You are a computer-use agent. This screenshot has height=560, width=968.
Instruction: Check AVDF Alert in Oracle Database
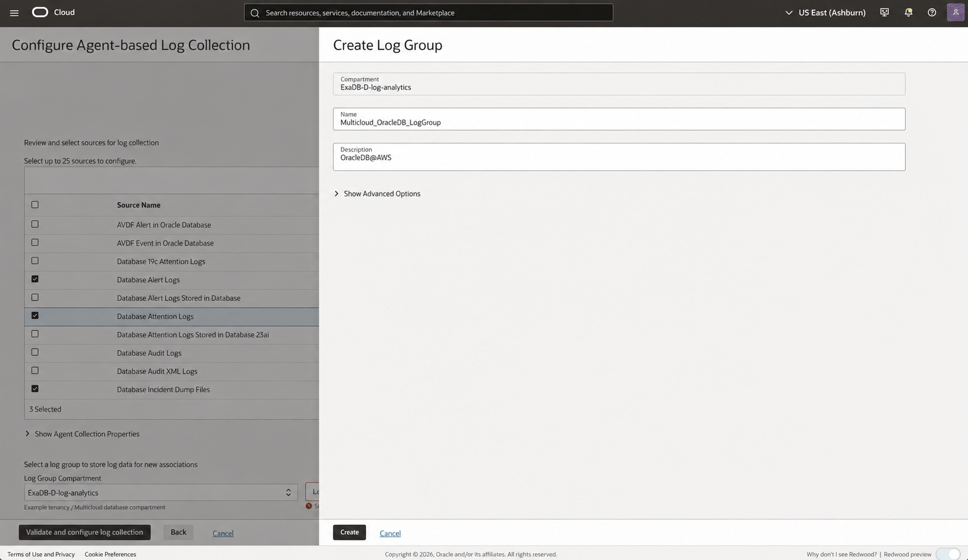point(35,224)
